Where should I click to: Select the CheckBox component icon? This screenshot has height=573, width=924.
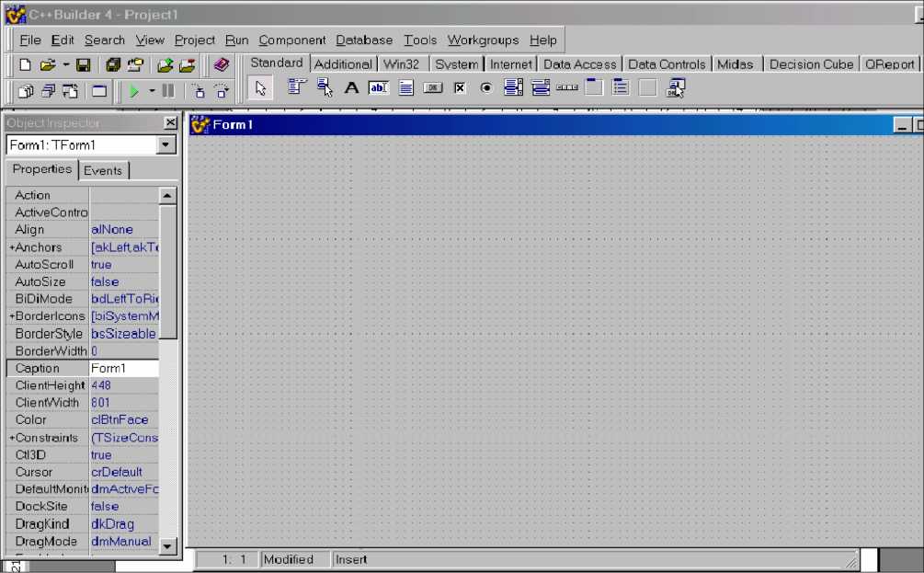460,88
